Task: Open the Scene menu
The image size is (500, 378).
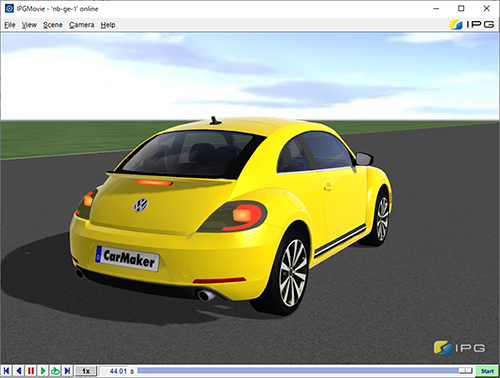Action: point(53,25)
